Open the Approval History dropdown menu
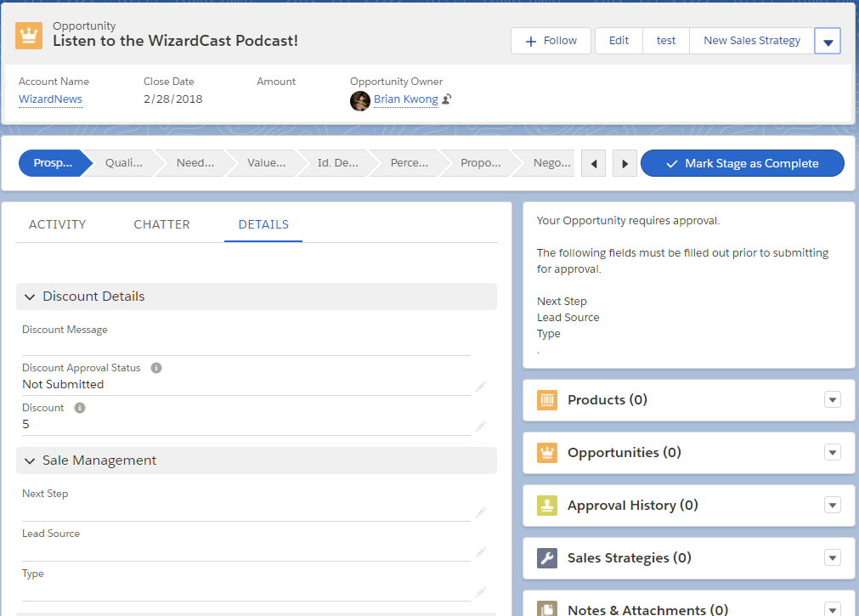 pyautogui.click(x=832, y=505)
